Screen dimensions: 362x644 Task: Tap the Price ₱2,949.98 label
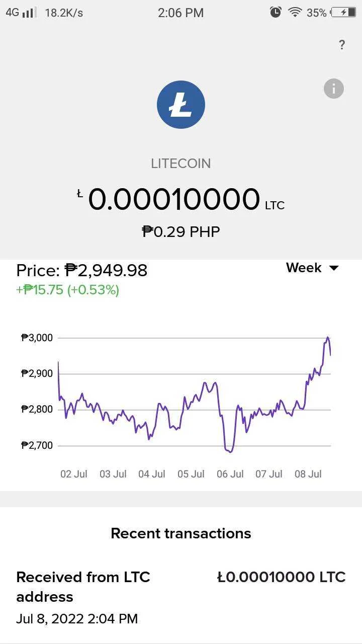pos(82,271)
